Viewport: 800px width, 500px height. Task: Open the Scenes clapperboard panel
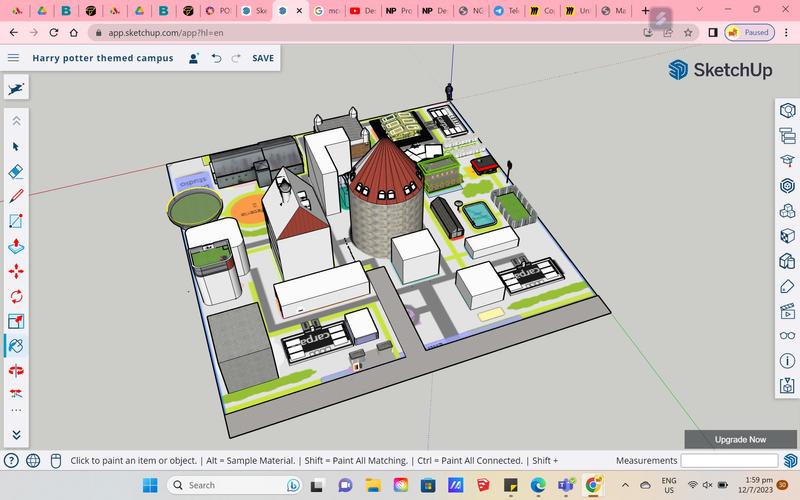tap(787, 311)
